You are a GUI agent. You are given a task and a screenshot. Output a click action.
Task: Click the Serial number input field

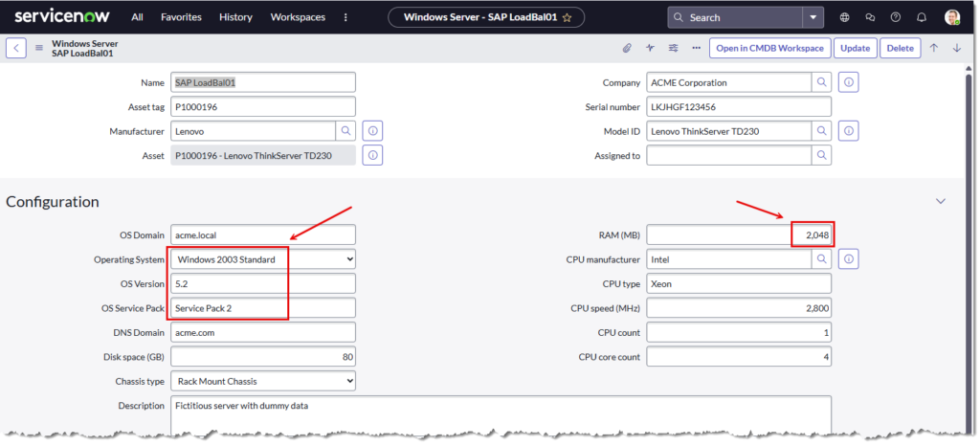click(738, 106)
